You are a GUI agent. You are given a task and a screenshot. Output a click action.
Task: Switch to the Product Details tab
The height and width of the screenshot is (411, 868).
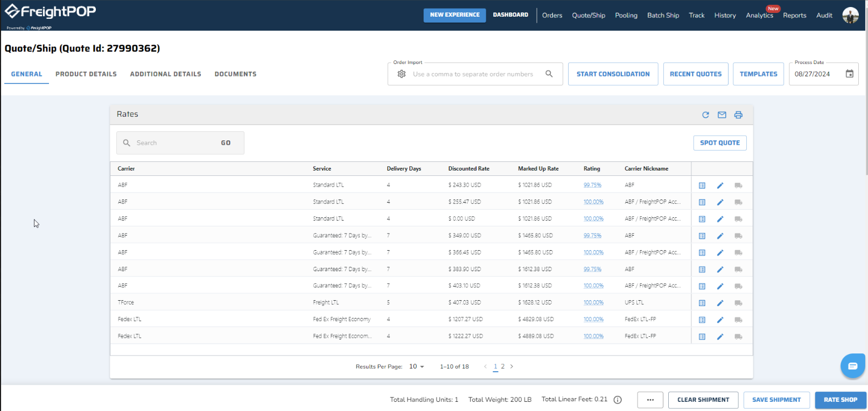(86, 74)
